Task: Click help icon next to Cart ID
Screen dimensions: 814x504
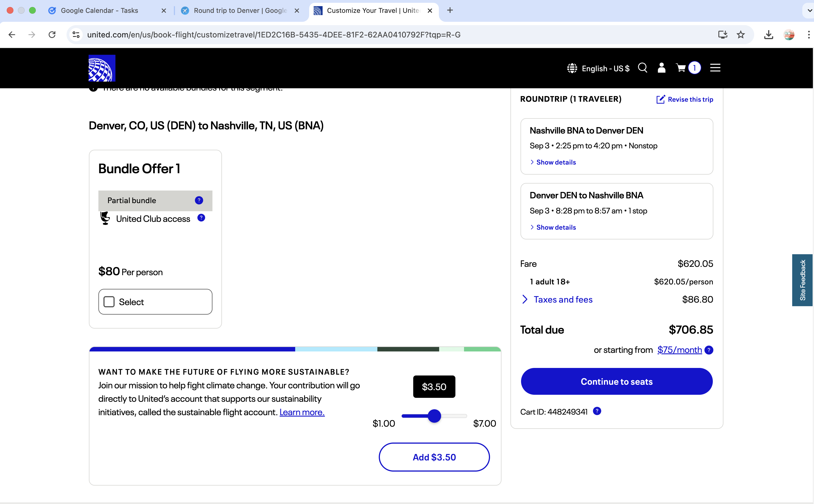Action: (x=597, y=411)
